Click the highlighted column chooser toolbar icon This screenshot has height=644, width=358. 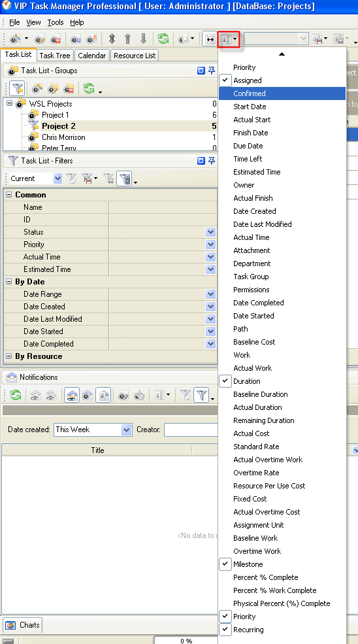(229, 39)
